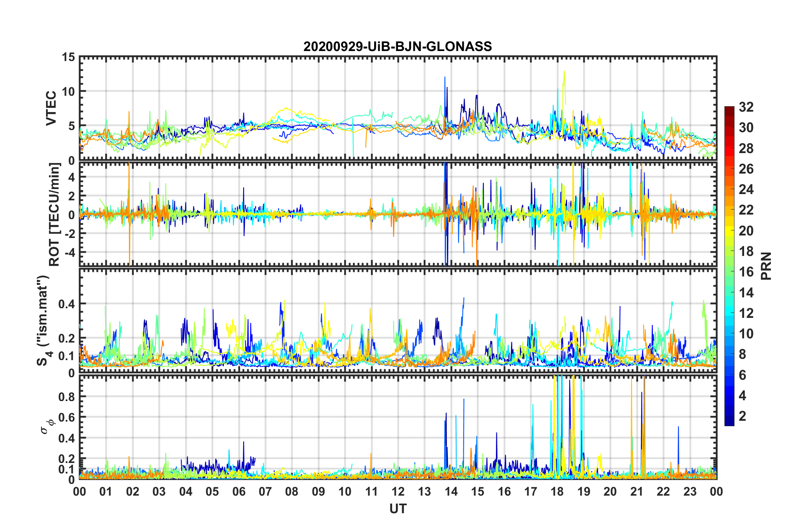Select PRN colorbar tick label 8
Viewport: 796px width, 532px height.
[x=742, y=354]
